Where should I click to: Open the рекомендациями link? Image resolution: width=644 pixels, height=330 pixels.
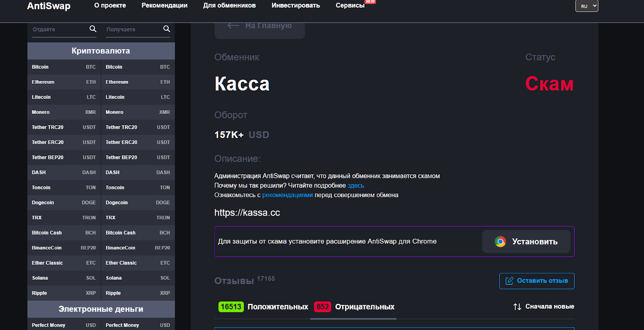pos(287,195)
